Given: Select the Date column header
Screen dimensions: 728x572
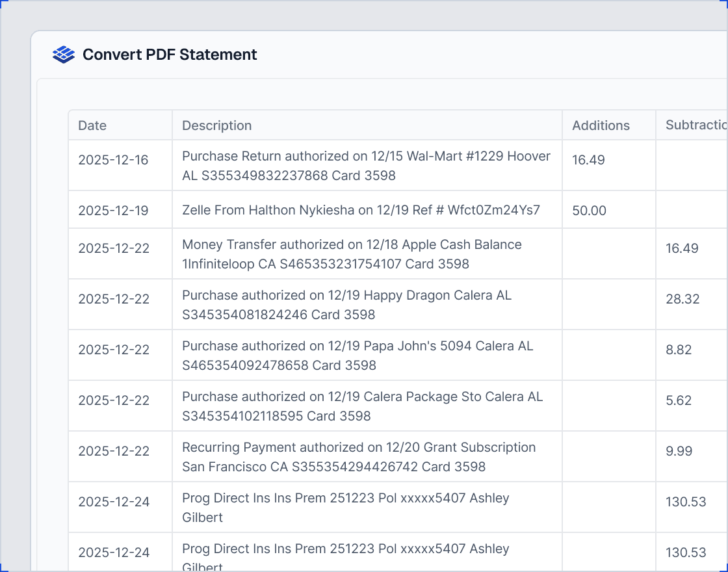Looking at the screenshot, I should click(92, 125).
